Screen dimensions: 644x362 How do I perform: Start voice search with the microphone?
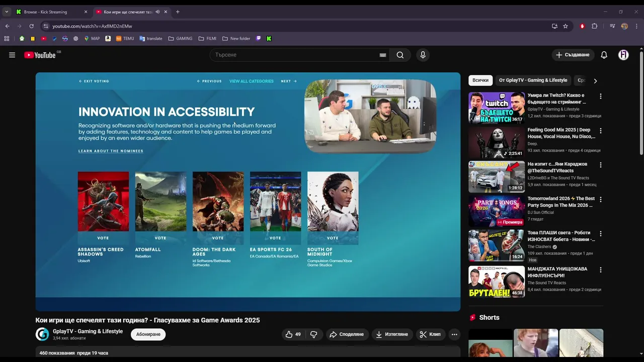423,55
